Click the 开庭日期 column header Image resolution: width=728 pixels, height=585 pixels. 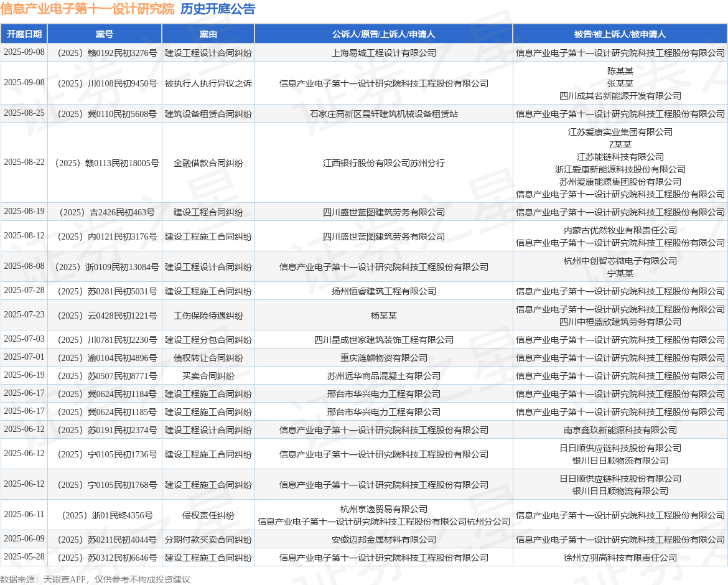(24, 34)
